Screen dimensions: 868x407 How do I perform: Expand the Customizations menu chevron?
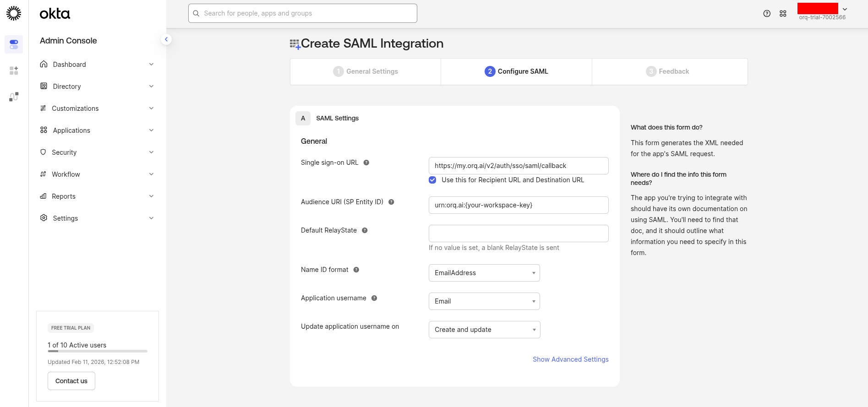(x=151, y=108)
